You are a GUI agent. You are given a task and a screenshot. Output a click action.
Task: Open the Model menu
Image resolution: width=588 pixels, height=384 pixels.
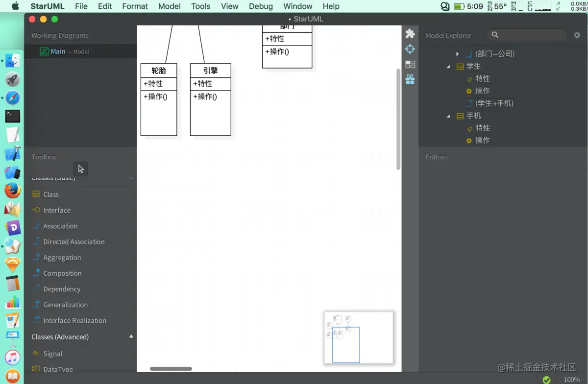coord(170,6)
